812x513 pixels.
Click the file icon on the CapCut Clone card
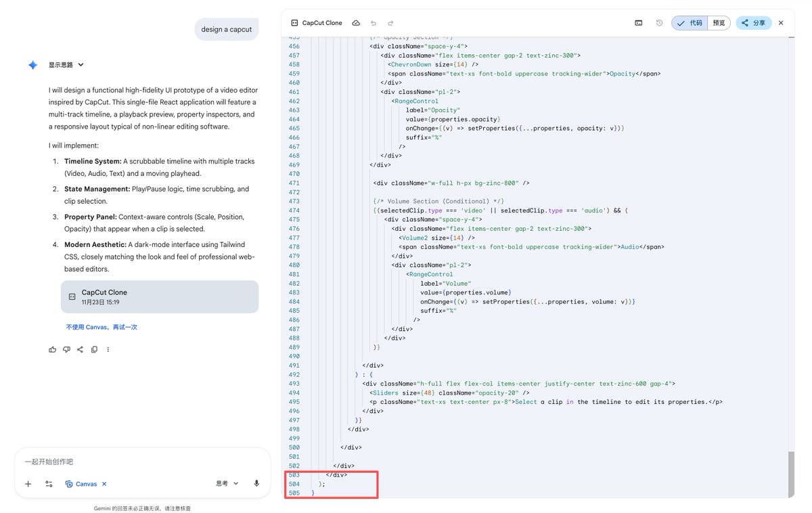click(x=71, y=296)
